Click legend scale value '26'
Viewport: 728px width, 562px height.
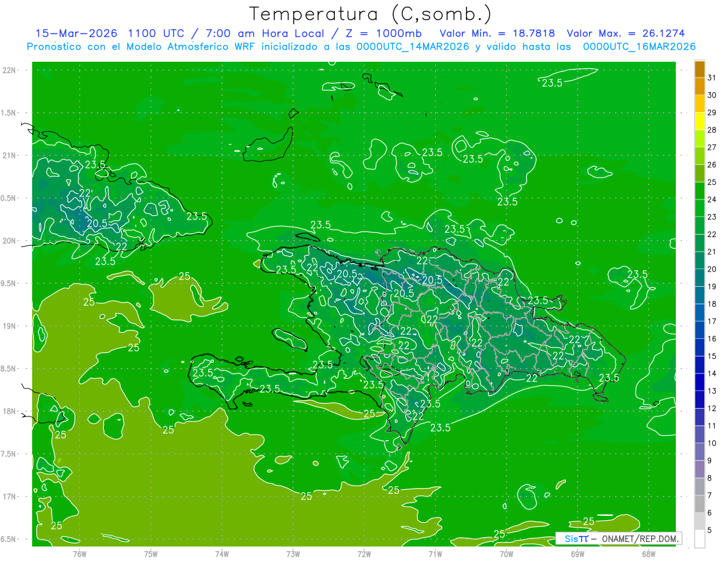coord(712,164)
